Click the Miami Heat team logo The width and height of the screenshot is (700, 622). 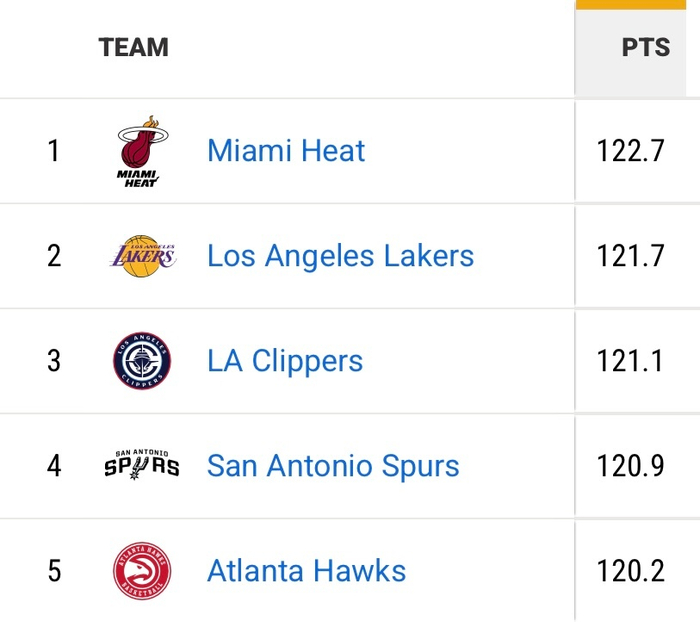(x=141, y=151)
